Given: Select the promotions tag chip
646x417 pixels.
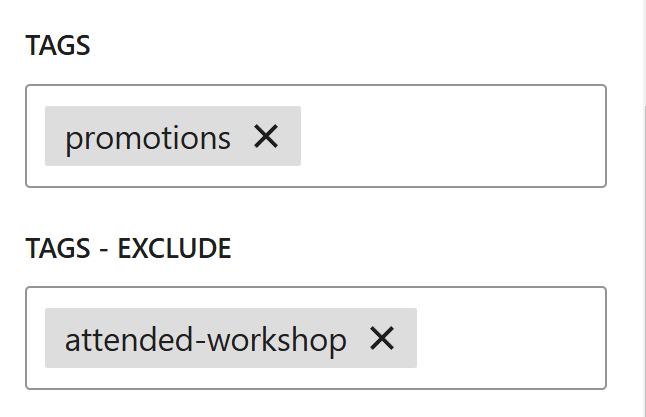Looking at the screenshot, I should tap(148, 137).
